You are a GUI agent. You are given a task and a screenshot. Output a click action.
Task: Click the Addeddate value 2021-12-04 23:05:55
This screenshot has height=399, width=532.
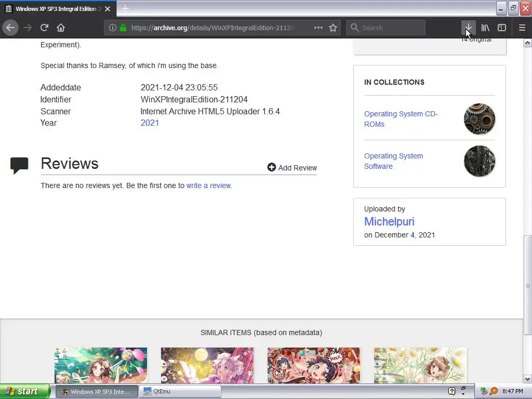[179, 87]
